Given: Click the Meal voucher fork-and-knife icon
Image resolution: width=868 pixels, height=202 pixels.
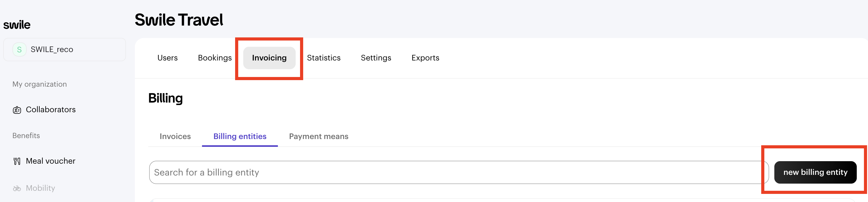Looking at the screenshot, I should [17, 161].
